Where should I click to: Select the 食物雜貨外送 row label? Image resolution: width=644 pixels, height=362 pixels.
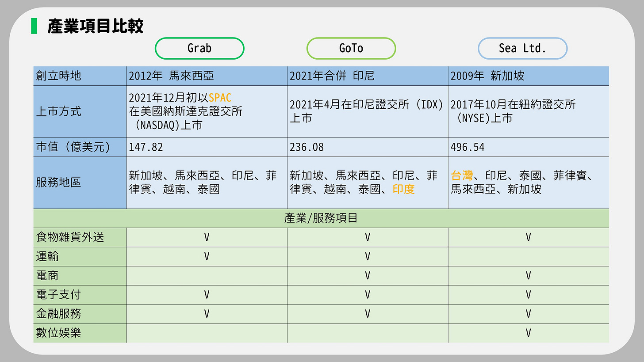(x=80, y=237)
